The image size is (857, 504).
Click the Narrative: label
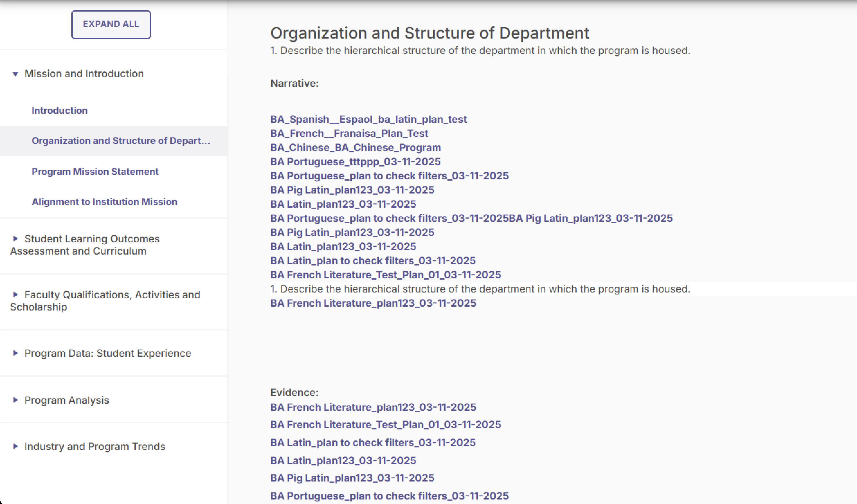(x=294, y=83)
